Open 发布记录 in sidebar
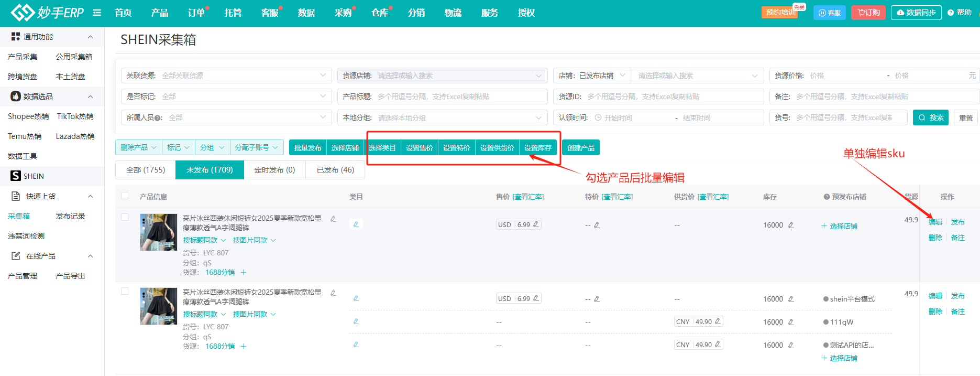The height and width of the screenshot is (376, 980). (x=70, y=216)
